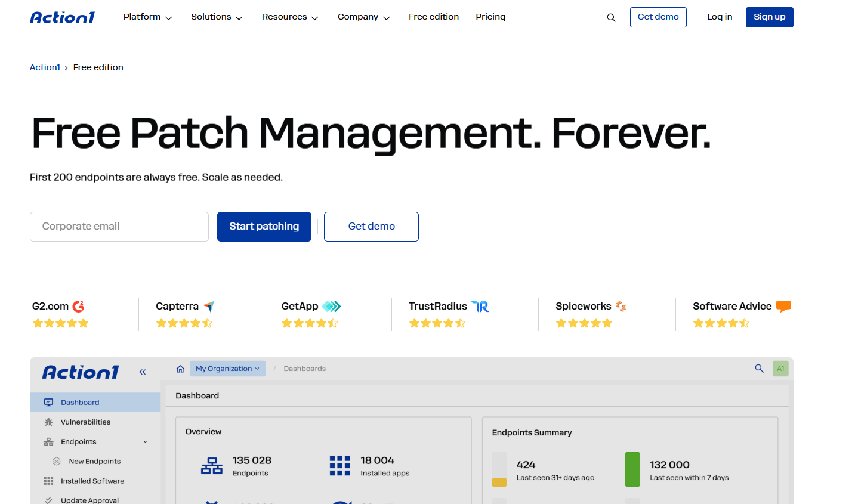This screenshot has width=855, height=504.
Task: Collapse the dashboard sidebar with double chevron
Action: click(143, 372)
